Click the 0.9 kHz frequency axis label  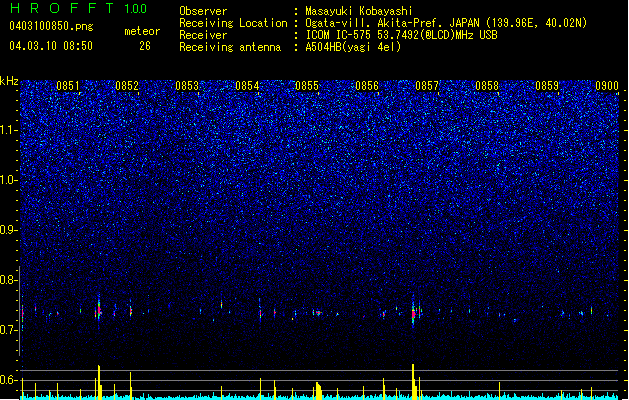[x=9, y=230]
